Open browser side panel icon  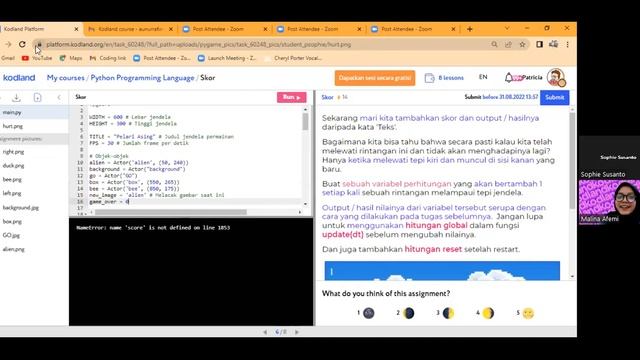click(539, 44)
